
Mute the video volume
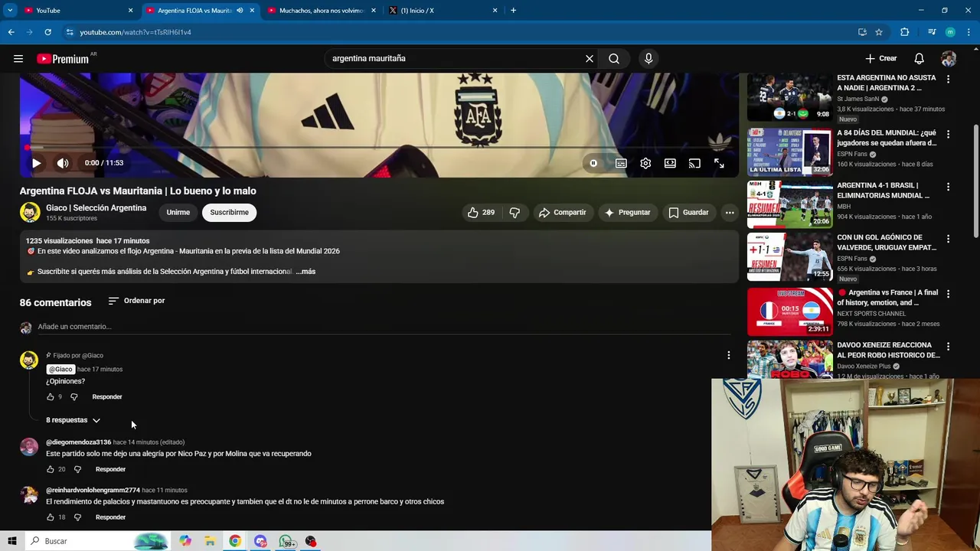63,163
